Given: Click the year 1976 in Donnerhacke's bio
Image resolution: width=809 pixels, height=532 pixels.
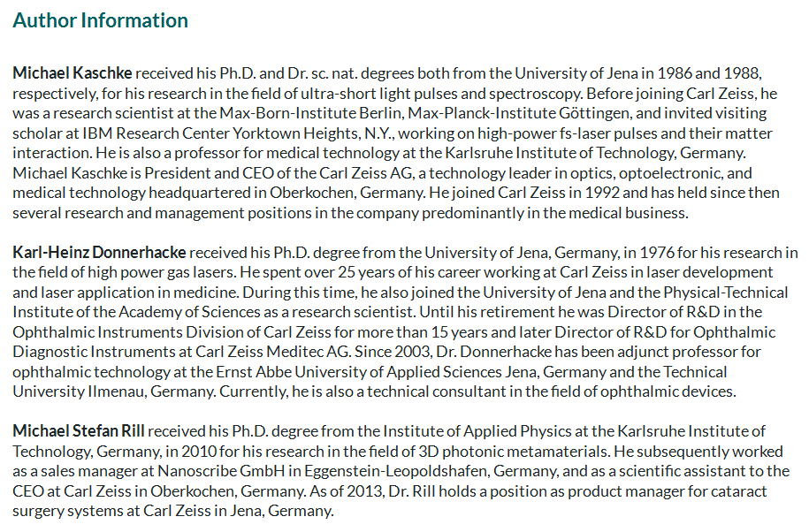Looking at the screenshot, I should 657,253.
